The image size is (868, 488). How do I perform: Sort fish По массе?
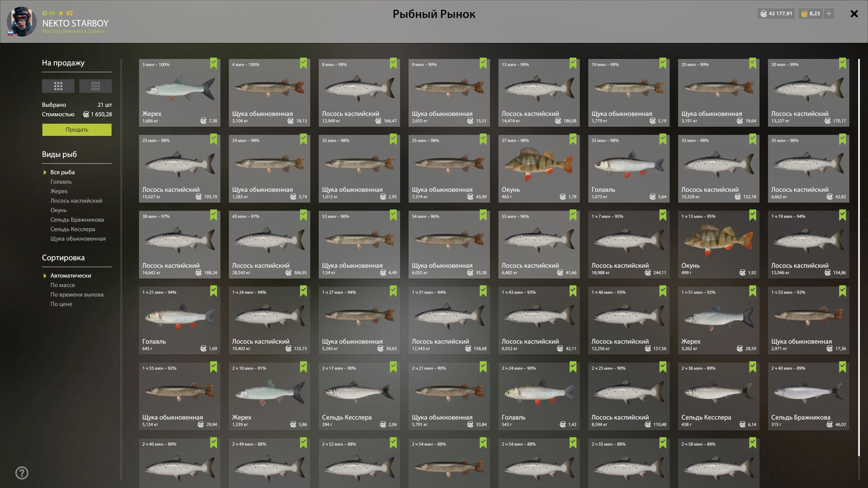tap(63, 285)
